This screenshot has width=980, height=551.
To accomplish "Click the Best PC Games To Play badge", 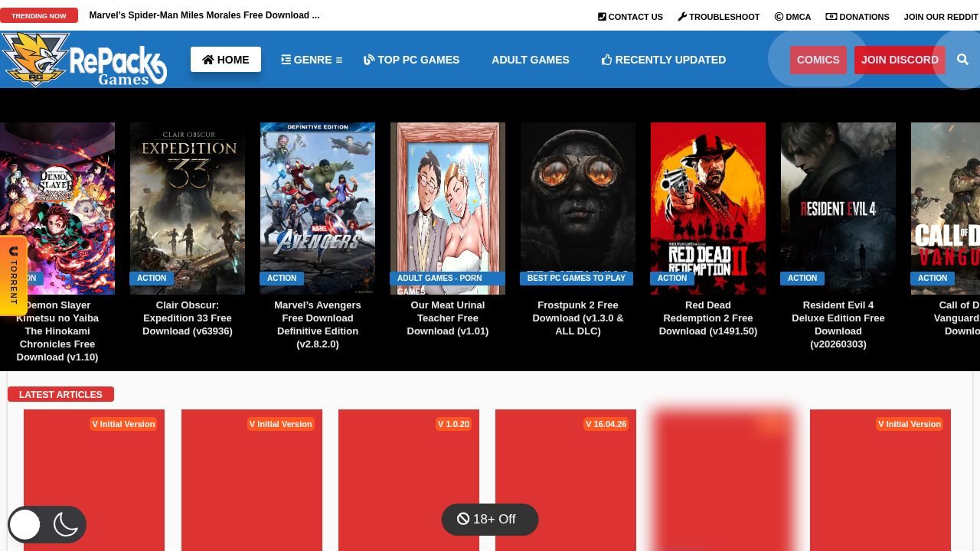I will (577, 278).
